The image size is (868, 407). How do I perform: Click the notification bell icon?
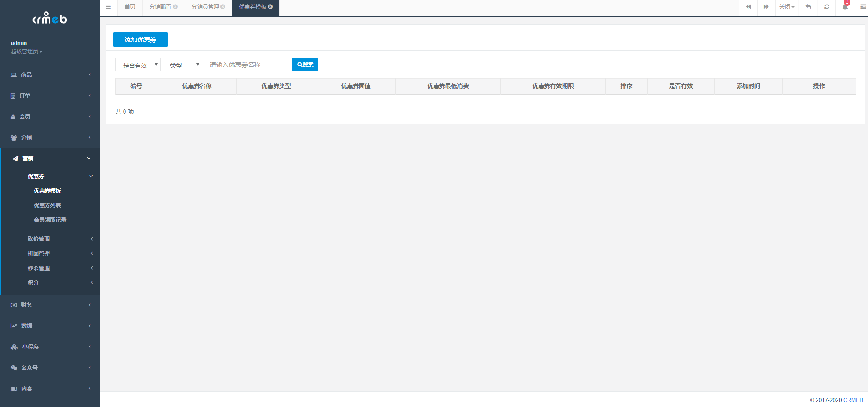pyautogui.click(x=845, y=7)
